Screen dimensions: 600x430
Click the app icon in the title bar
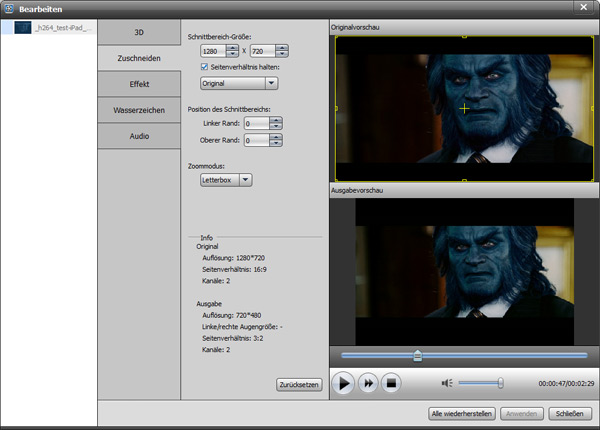pyautogui.click(x=9, y=8)
